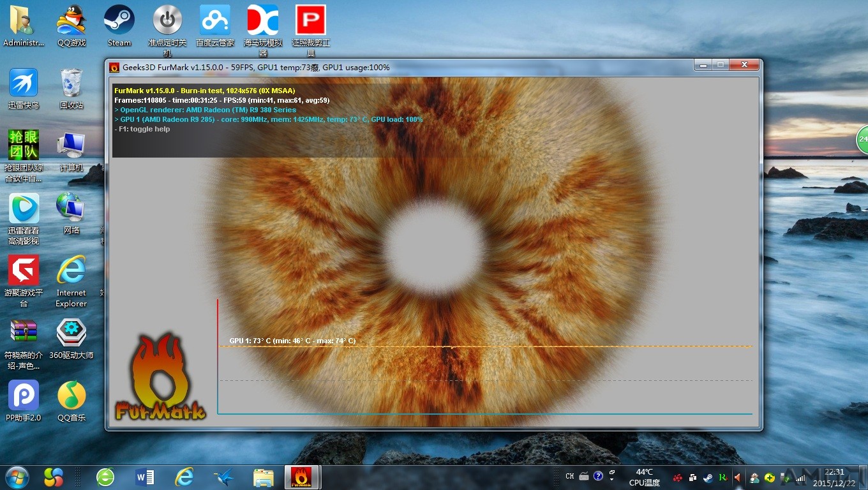Open the blue hummingbird taskbar app
868x490 pixels.
click(223, 477)
